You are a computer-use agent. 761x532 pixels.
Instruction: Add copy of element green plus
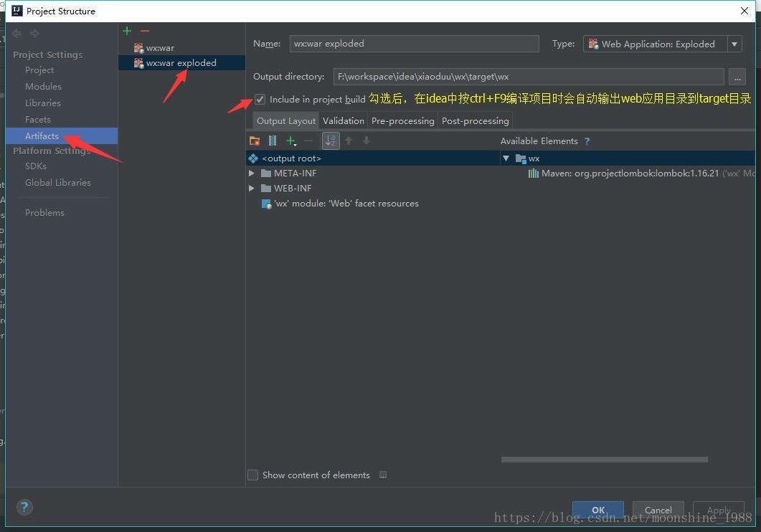290,141
